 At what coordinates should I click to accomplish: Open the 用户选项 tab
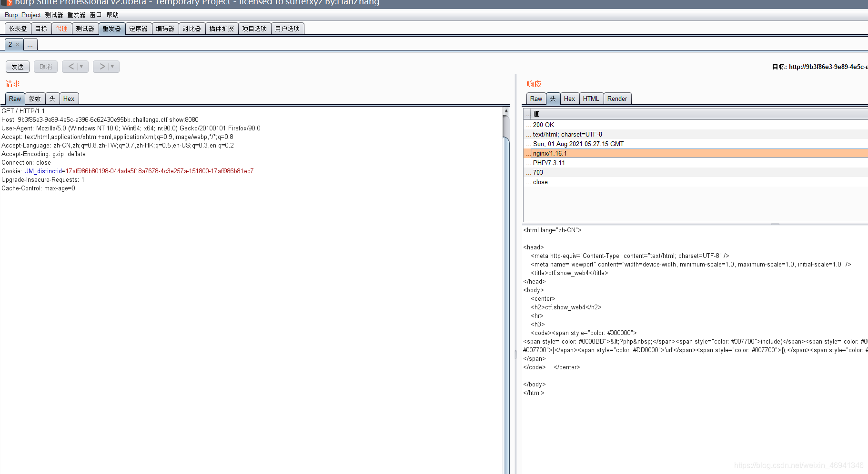[287, 29]
